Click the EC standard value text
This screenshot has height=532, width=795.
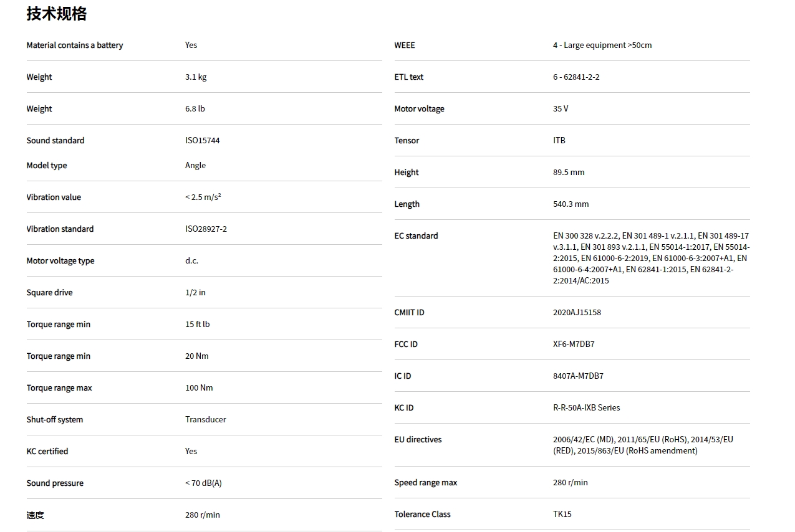click(651, 259)
